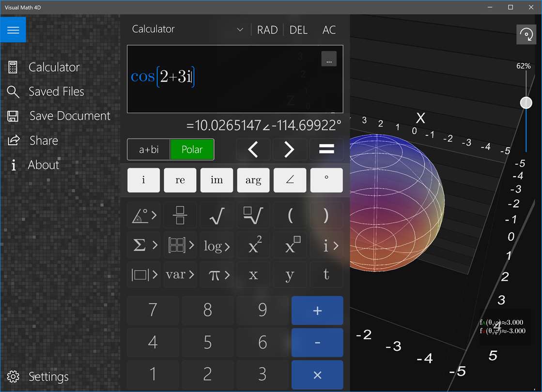Screen dimensions: 542x392
Task: Click the x squared key
Action: coord(253,245)
